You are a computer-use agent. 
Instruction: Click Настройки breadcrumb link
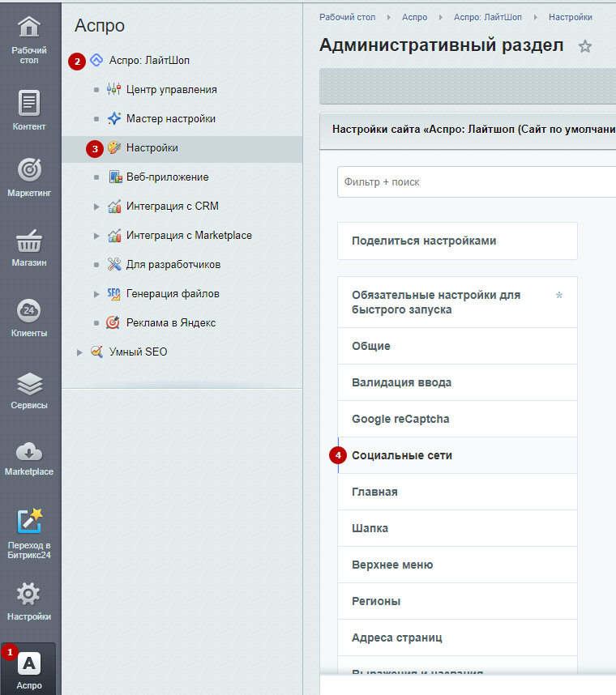coord(571,17)
